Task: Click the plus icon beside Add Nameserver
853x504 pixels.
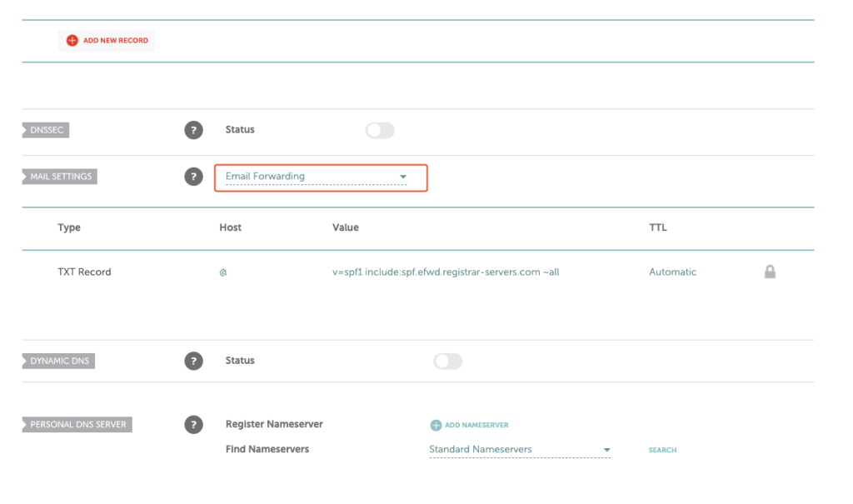Action: click(436, 425)
